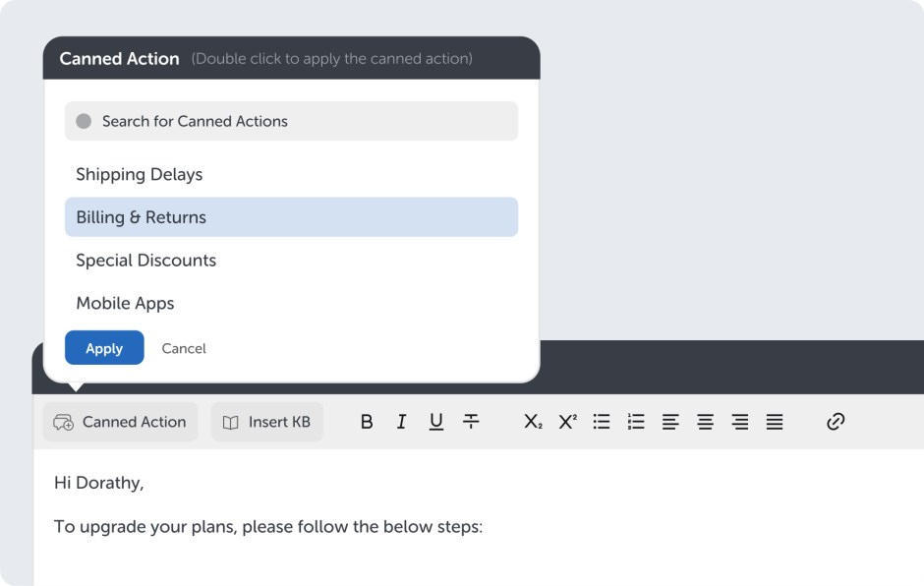Apply strikethrough formatting

(x=471, y=422)
